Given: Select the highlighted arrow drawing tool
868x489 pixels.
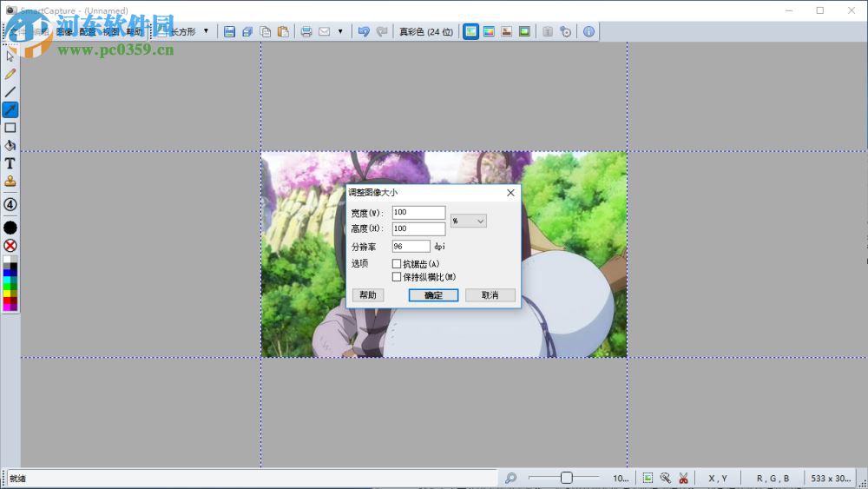Looking at the screenshot, I should click(10, 109).
